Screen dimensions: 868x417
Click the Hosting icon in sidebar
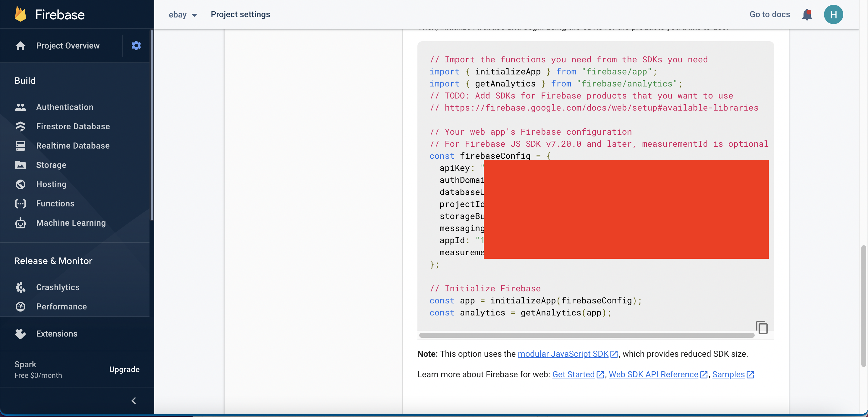(19, 184)
